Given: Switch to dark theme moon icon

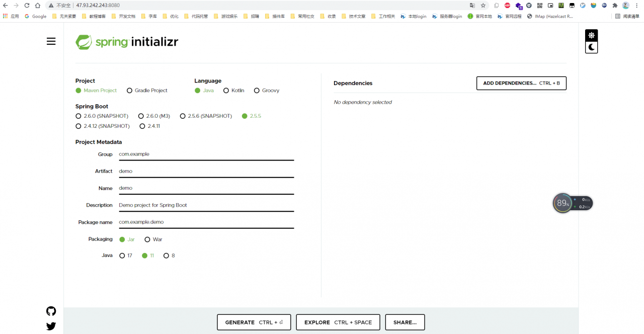Looking at the screenshot, I should (x=591, y=47).
